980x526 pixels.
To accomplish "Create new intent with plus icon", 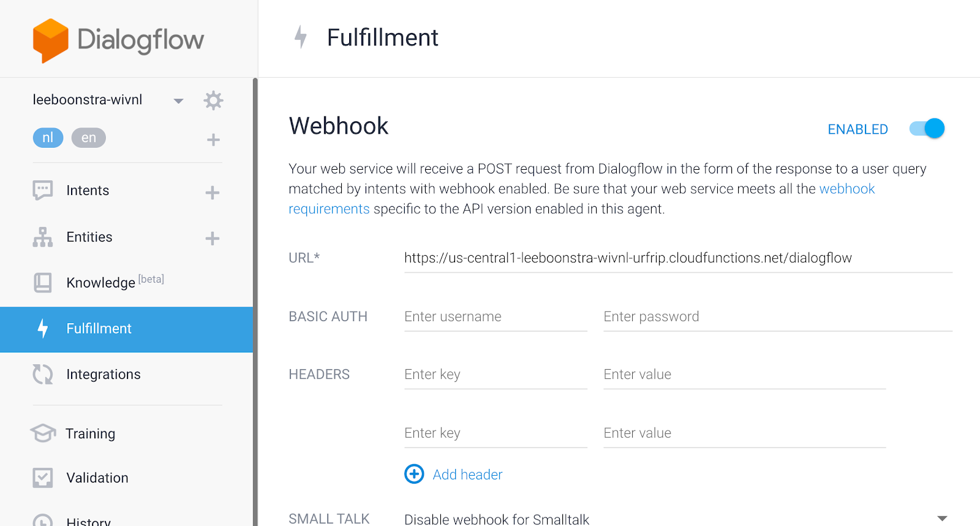I will [x=213, y=192].
